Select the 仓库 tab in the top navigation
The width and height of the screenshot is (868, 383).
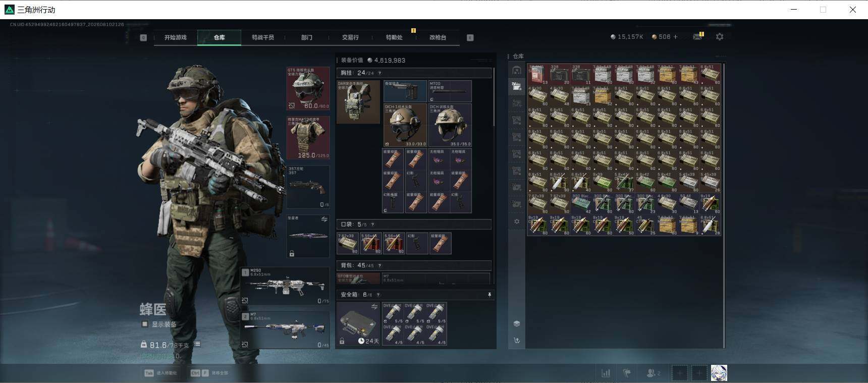219,37
